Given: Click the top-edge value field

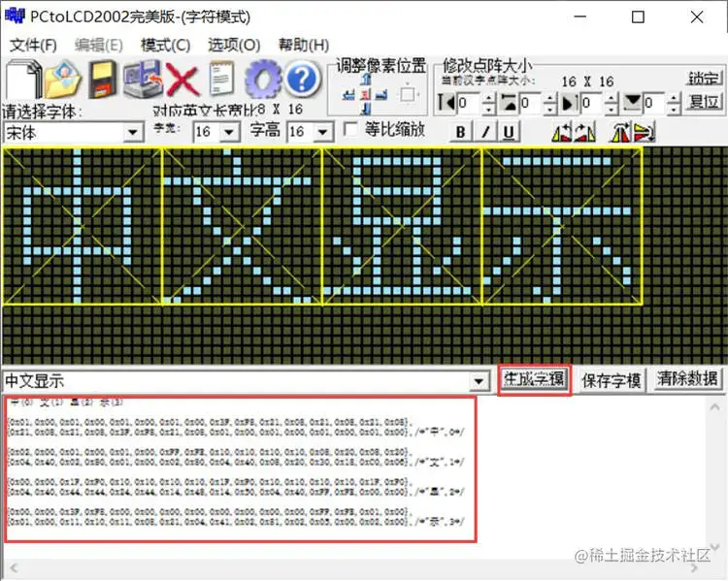Looking at the screenshot, I should pyautogui.click(x=530, y=103).
